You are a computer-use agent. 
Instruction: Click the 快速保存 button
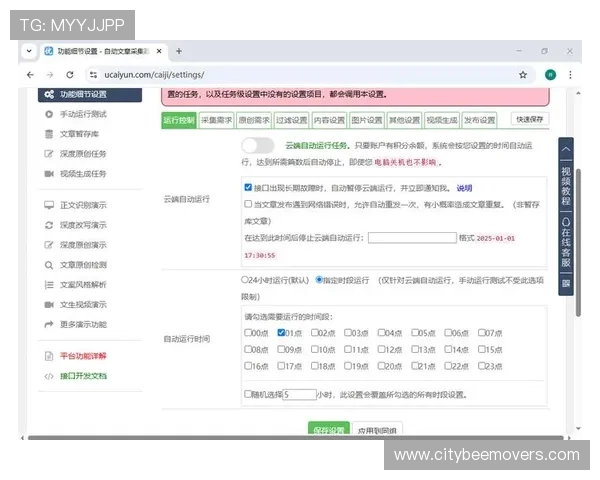pos(530,119)
